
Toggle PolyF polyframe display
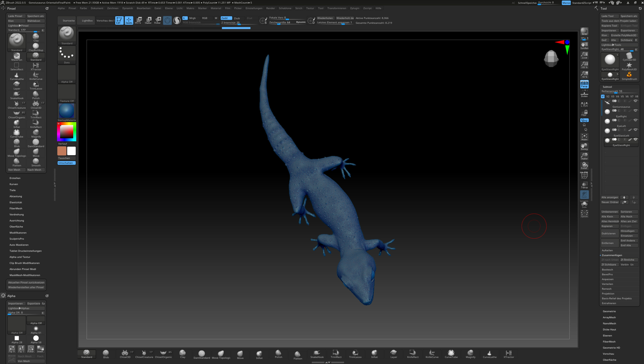(584, 175)
